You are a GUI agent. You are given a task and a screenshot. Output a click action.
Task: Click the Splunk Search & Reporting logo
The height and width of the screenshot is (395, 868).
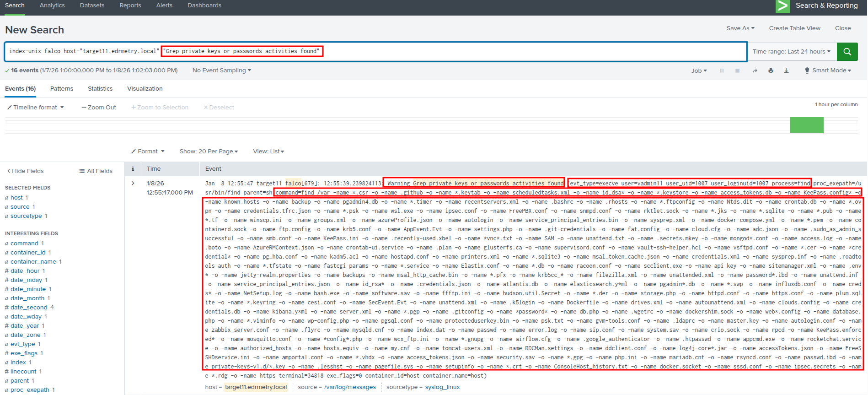[782, 6]
